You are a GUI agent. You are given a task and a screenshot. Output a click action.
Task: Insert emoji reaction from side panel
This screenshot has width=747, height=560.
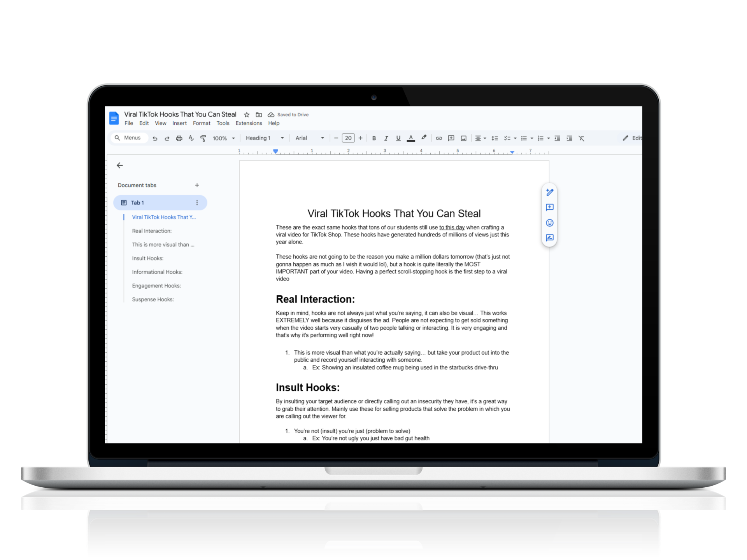pyautogui.click(x=549, y=223)
